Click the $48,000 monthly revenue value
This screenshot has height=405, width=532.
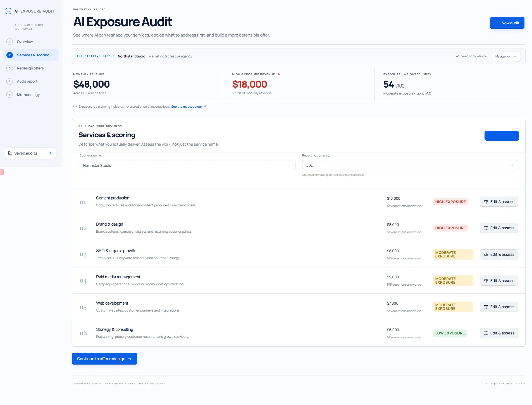point(91,84)
